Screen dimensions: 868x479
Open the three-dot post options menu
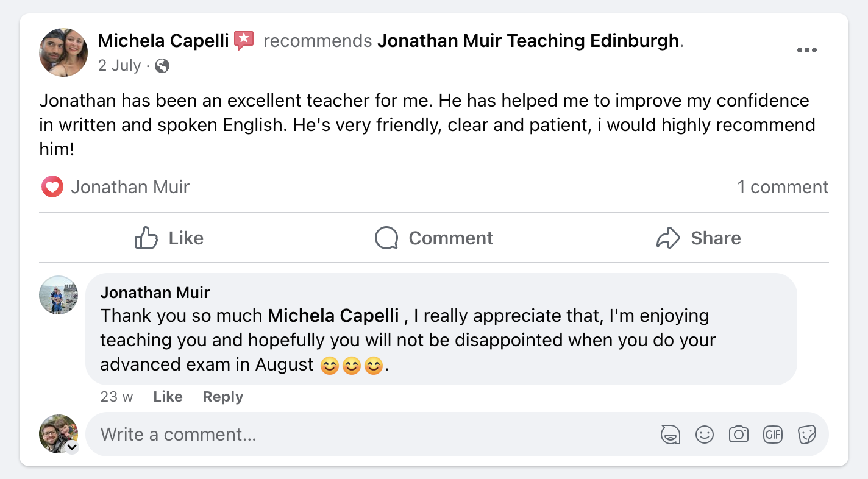(x=807, y=50)
